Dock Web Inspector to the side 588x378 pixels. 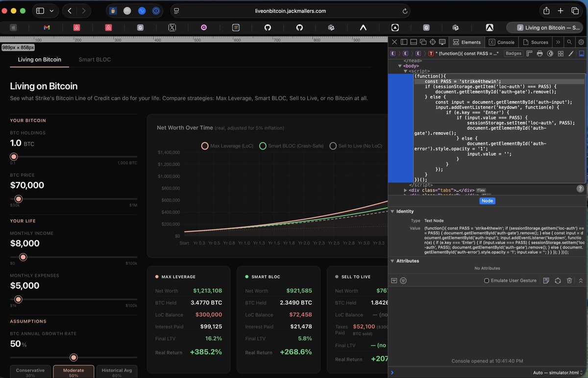404,42
